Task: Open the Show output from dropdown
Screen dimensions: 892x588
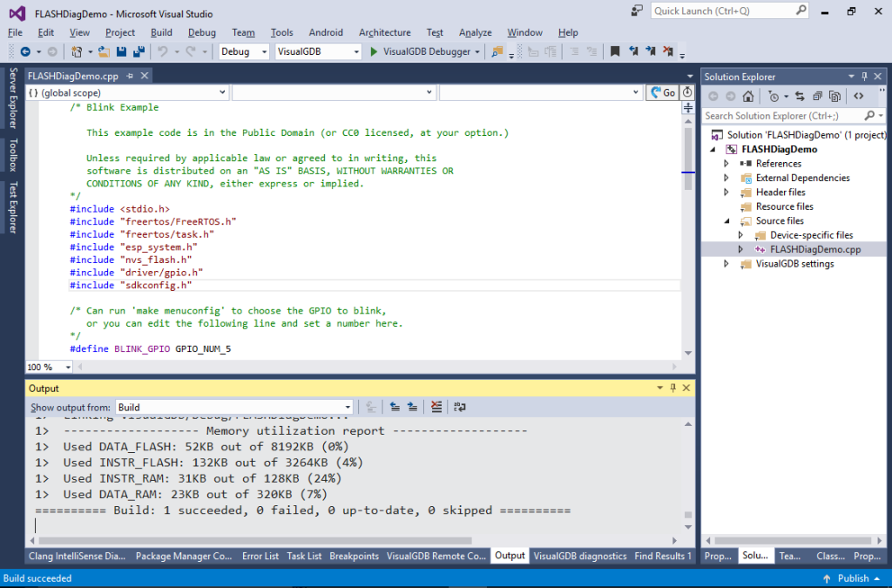Action: tap(347, 406)
